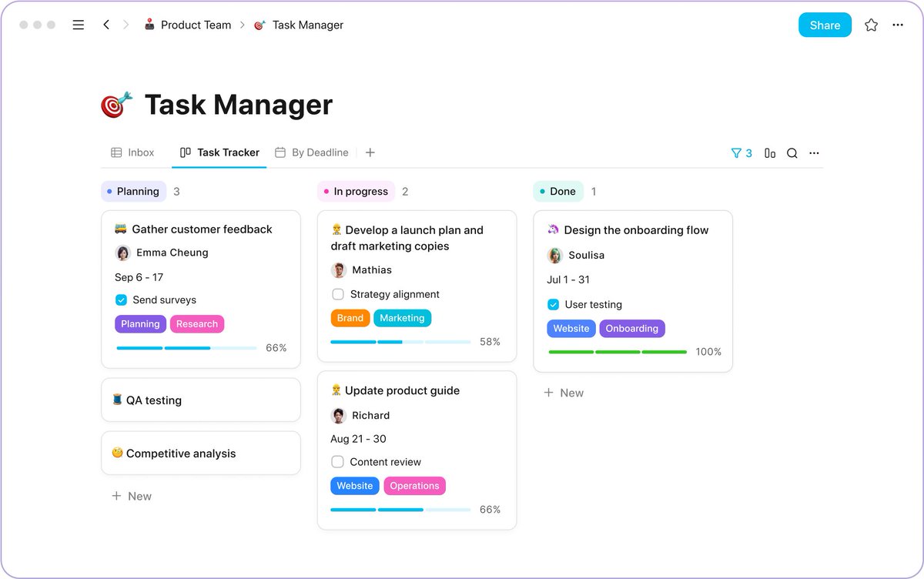924x579 pixels.
Task: Open search with the magnifying glass icon
Action: pyautogui.click(x=792, y=152)
